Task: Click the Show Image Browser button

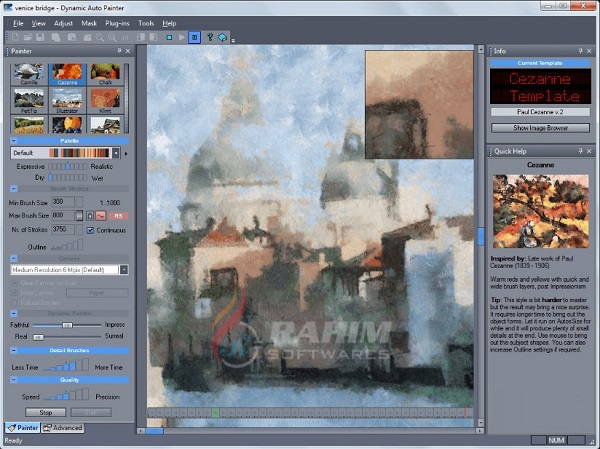Action: tap(540, 128)
